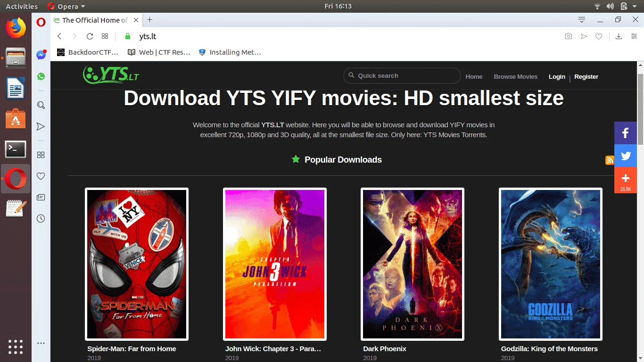Open personal news in Opera sidebar
The height and width of the screenshot is (362, 644).
41,197
